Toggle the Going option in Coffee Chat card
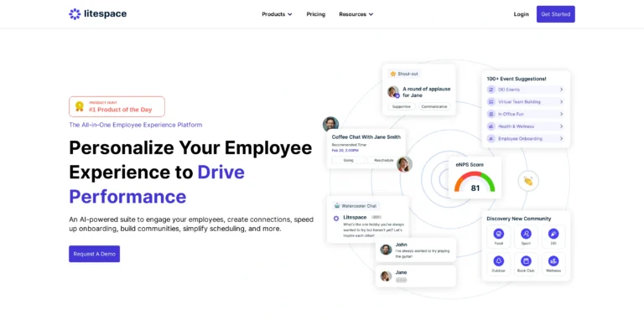Viewport: 644px width, 335px height. (x=348, y=160)
